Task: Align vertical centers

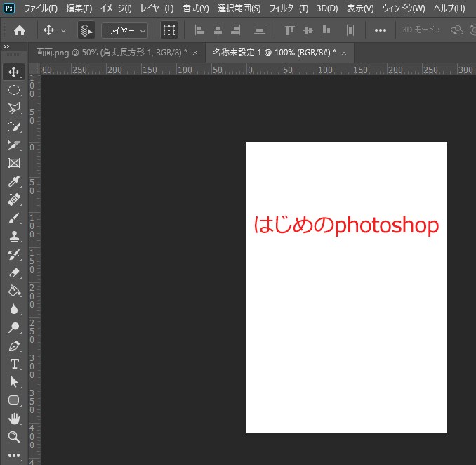Action: coord(308,30)
